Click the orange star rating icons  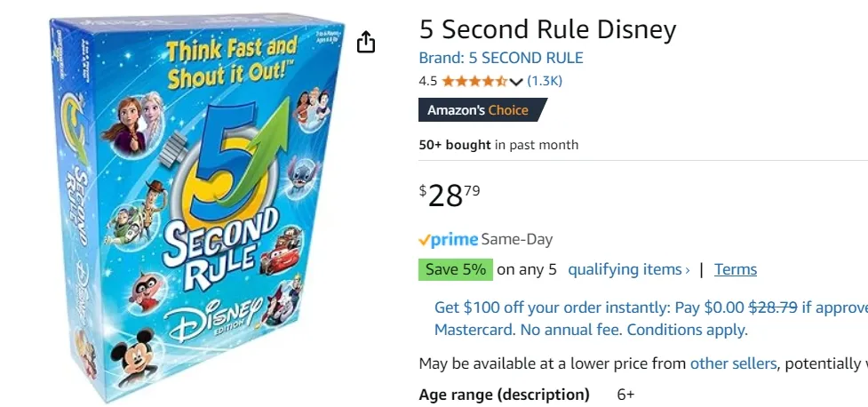click(x=474, y=81)
